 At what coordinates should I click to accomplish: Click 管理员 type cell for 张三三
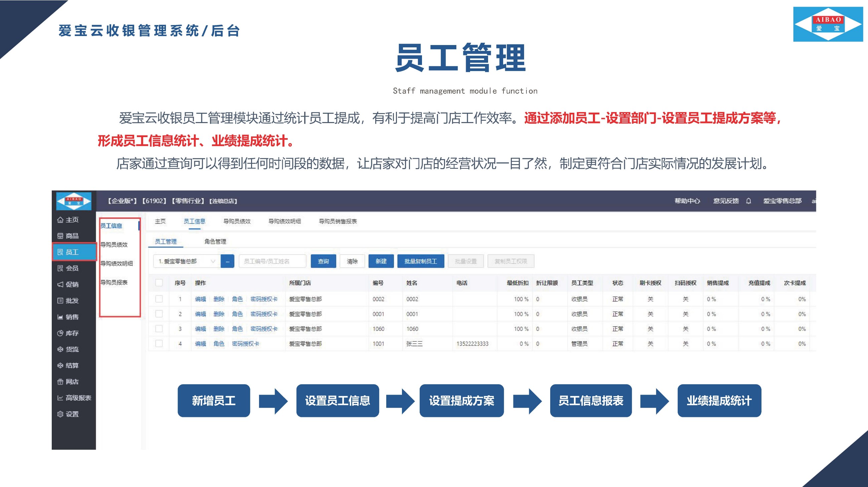click(580, 344)
